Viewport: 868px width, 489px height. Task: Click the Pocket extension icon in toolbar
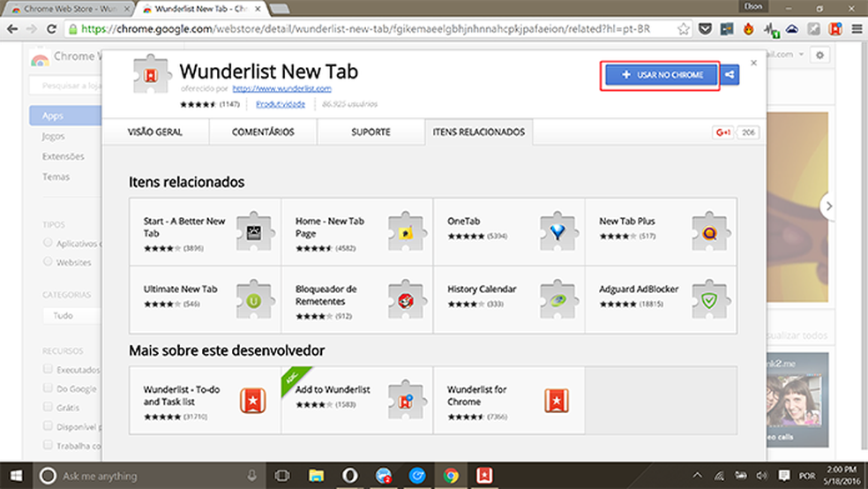(x=705, y=29)
